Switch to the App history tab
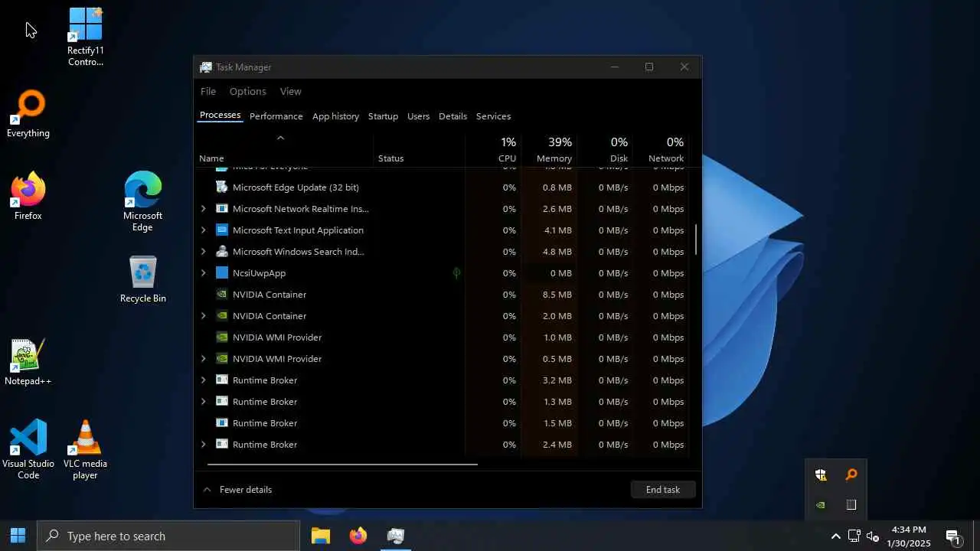Viewport: 980px width, 551px height. pyautogui.click(x=335, y=116)
